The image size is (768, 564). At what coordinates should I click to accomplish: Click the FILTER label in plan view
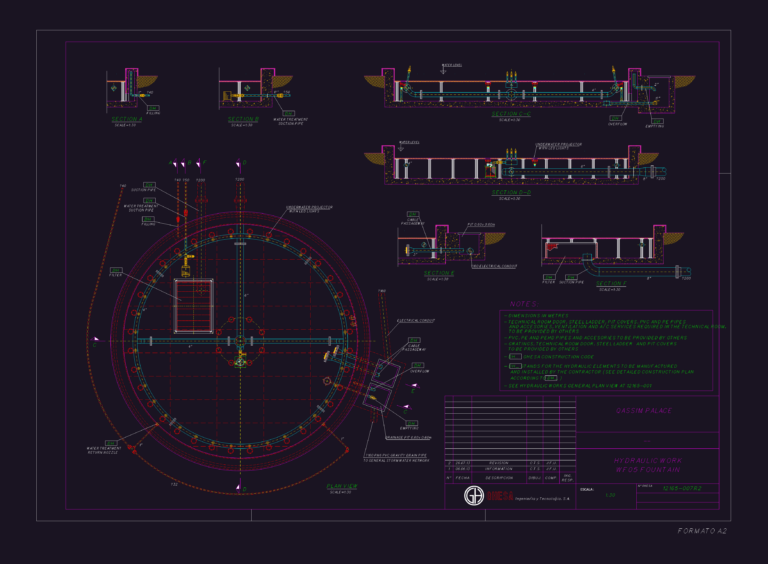(115, 275)
